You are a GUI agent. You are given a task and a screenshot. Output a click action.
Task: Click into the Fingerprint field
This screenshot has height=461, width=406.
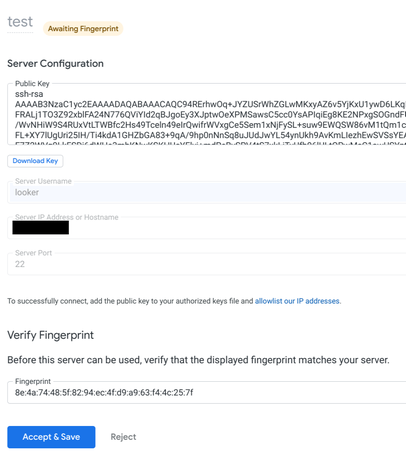[x=207, y=392]
